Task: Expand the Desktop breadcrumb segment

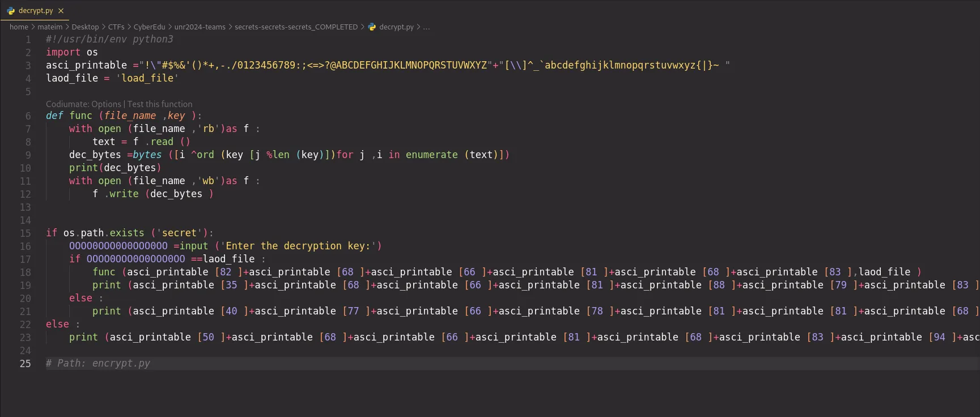Action: click(x=85, y=27)
